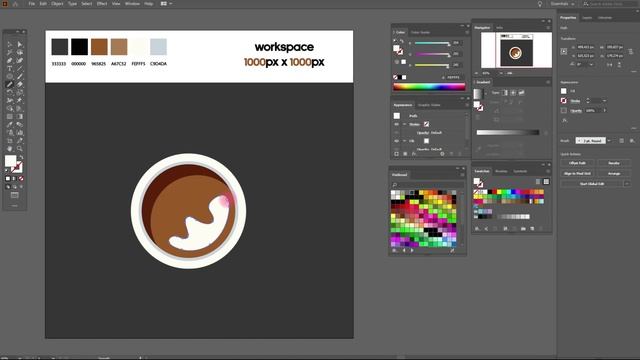Show Swatches in thumbnail view

point(546,182)
